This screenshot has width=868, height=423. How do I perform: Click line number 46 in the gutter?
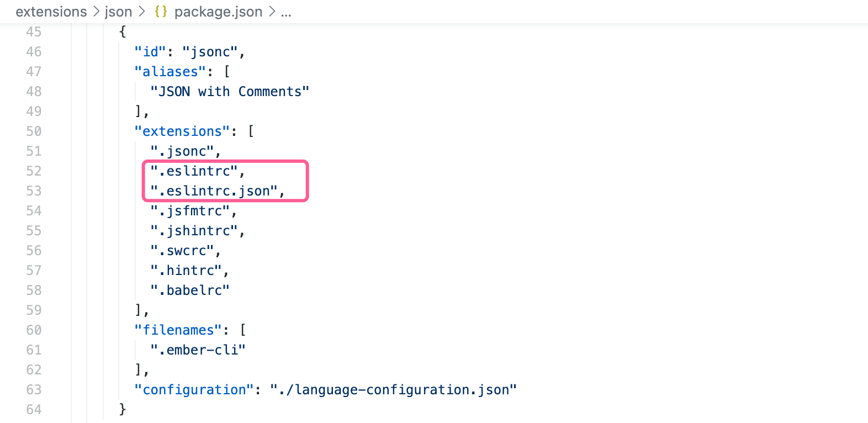tap(34, 52)
